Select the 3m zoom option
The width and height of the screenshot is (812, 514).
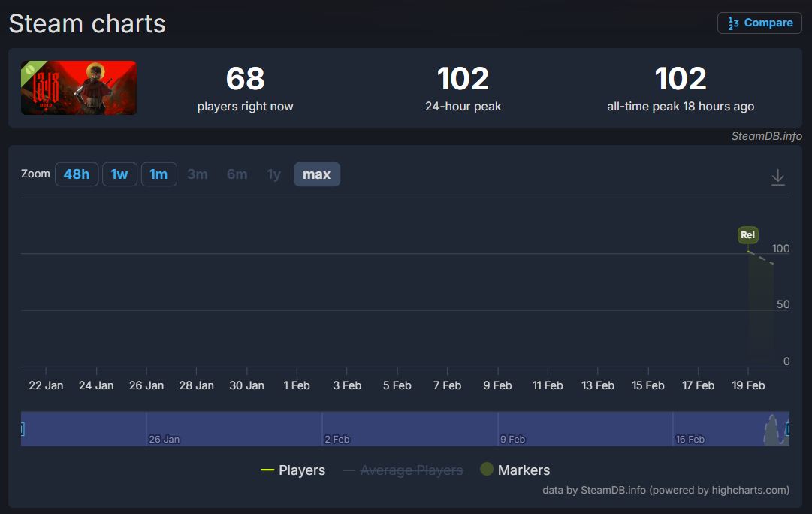(198, 174)
